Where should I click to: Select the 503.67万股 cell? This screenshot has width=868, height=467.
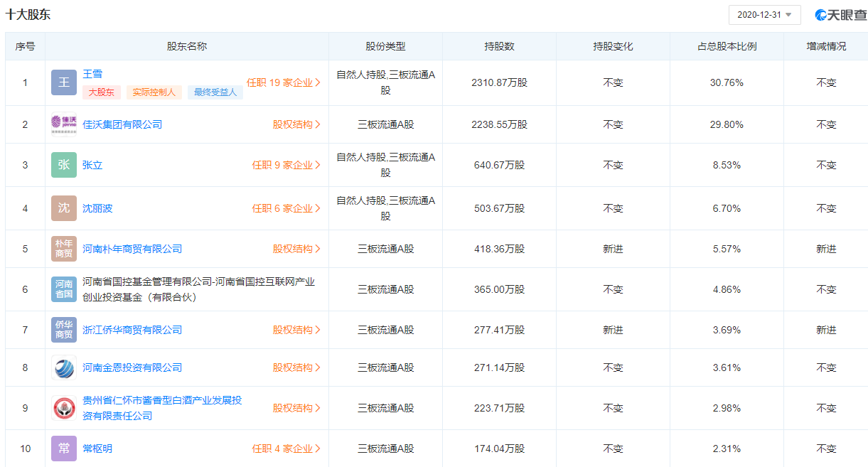499,208
